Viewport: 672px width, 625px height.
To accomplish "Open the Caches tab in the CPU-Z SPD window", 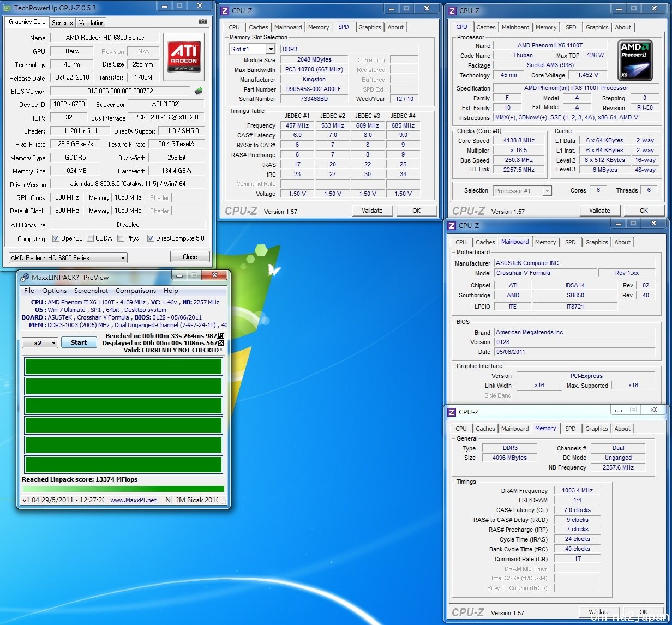I will (x=258, y=27).
